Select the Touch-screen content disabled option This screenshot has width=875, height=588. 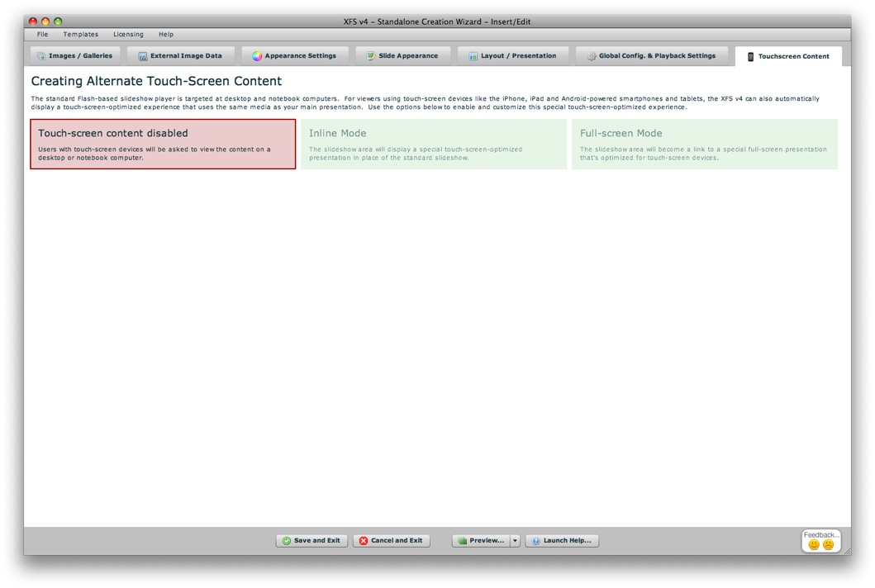coord(163,145)
